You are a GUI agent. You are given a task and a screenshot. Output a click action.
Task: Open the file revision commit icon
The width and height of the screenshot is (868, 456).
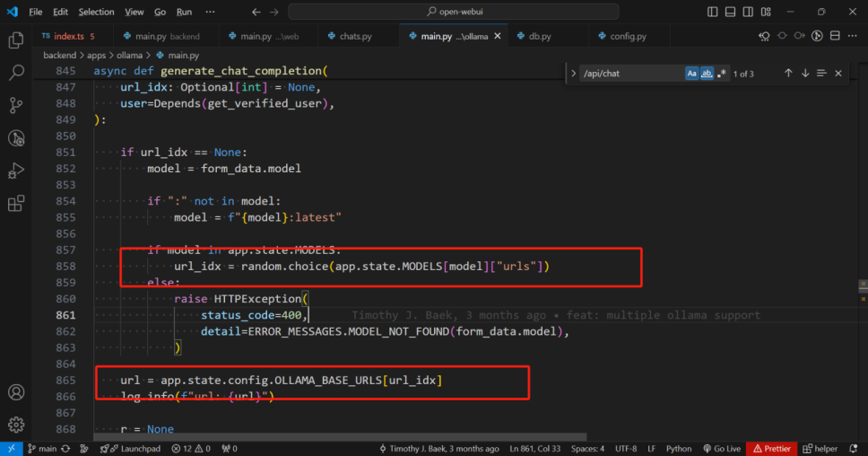pos(782,36)
